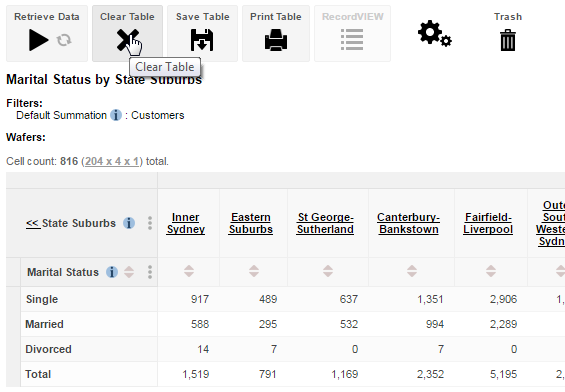Open the 204 x 4 x 1 cell count link
The width and height of the screenshot is (565, 392).
click(112, 161)
